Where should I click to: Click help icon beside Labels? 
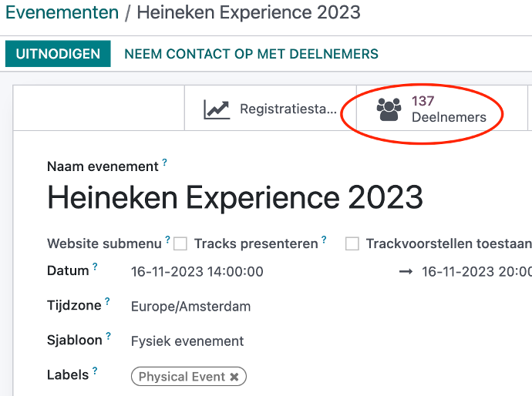coord(95,371)
